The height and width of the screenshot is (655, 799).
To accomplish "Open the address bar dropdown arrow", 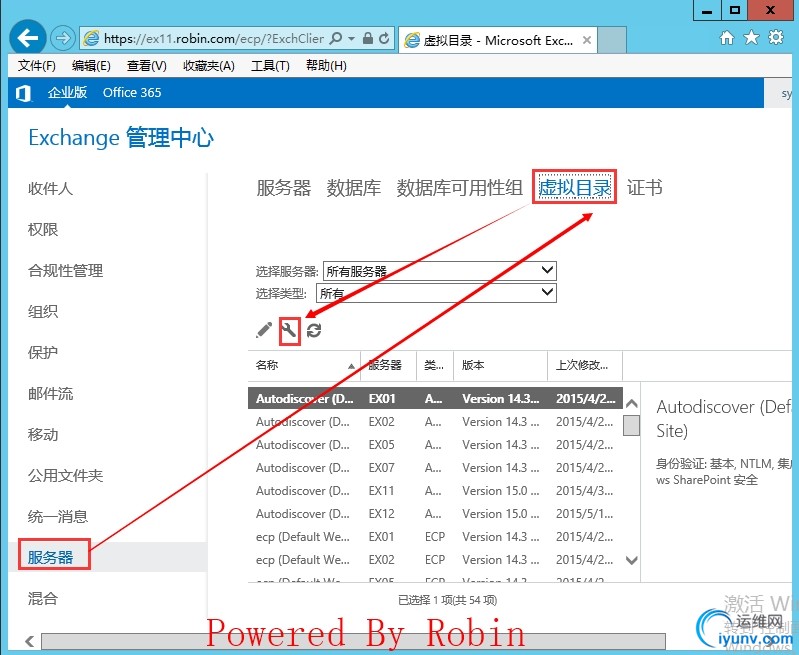I will pos(351,39).
